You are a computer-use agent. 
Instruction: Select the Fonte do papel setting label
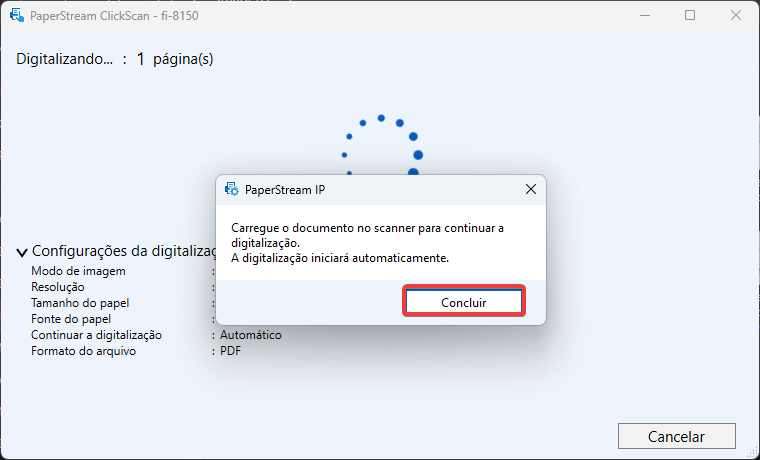click(x=71, y=319)
